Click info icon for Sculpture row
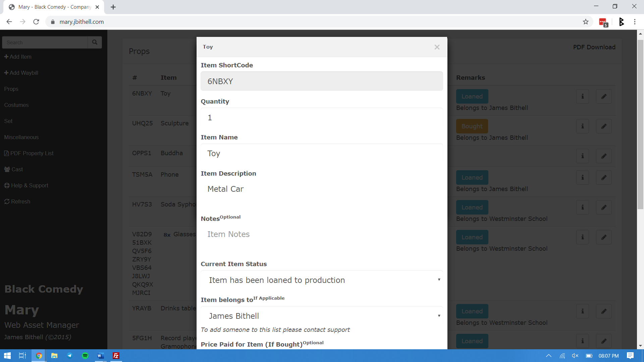This screenshot has height=362, width=644. tap(583, 126)
